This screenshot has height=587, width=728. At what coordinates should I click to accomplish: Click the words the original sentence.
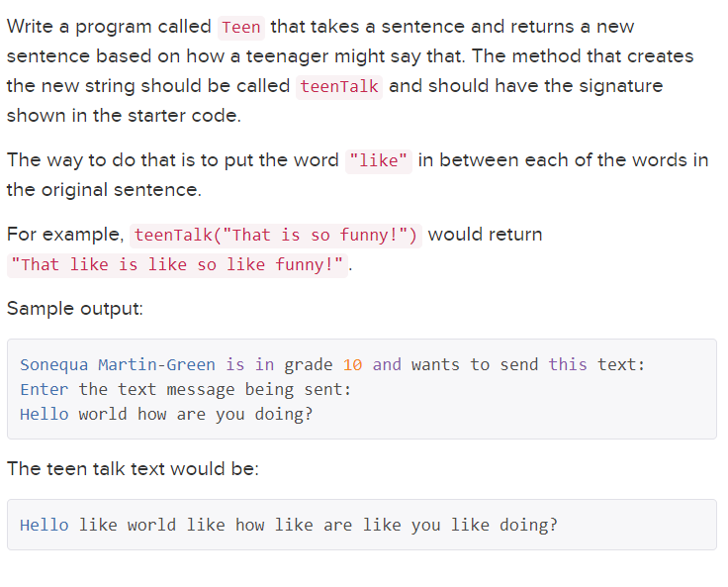[x=104, y=190]
